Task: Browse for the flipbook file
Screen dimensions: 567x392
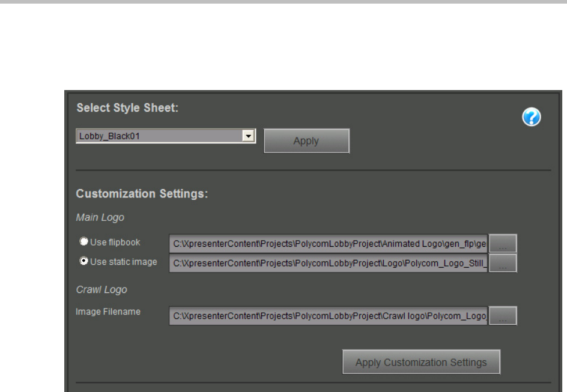Action: [503, 244]
